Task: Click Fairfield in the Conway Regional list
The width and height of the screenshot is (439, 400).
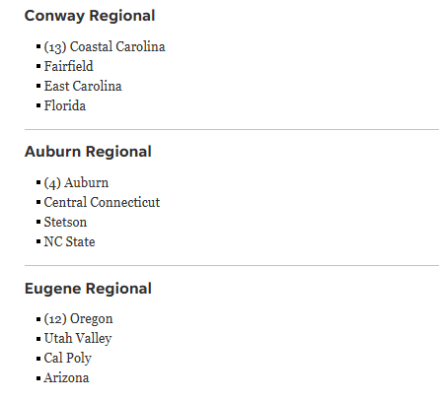Action: 69,66
